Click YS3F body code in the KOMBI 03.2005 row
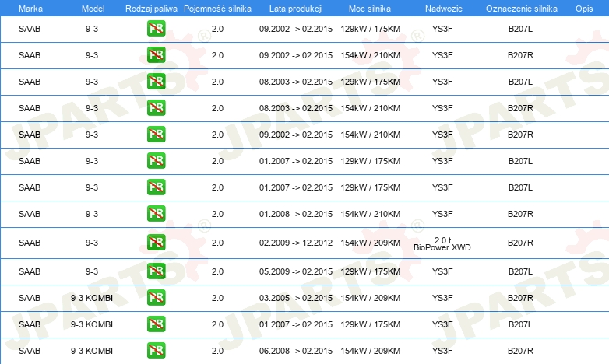This screenshot has height=364, width=609. pyautogui.click(x=442, y=298)
